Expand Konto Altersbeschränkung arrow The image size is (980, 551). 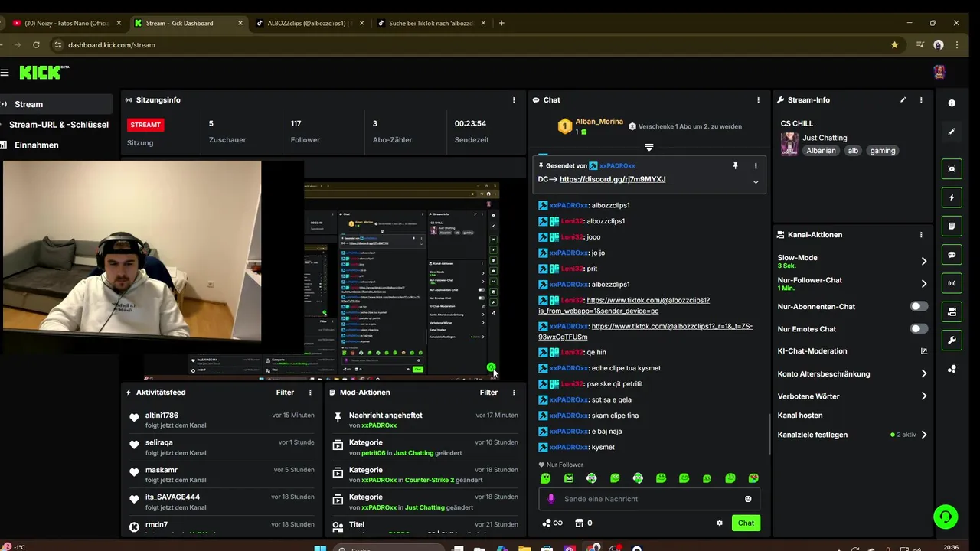click(923, 374)
